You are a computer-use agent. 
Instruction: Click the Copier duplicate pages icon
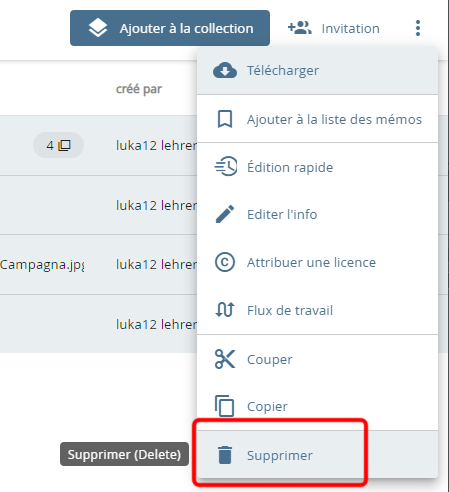coord(224,406)
